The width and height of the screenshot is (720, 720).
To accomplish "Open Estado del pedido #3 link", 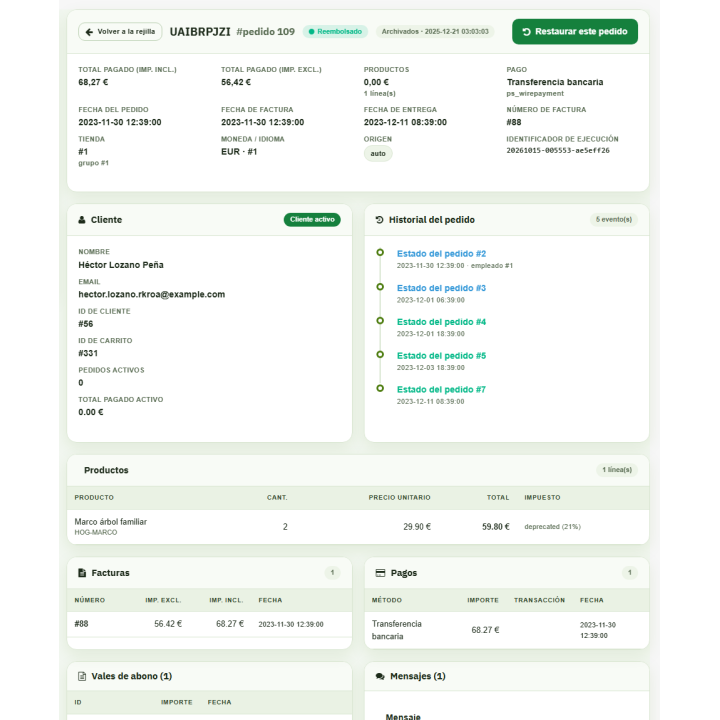I will point(441,288).
